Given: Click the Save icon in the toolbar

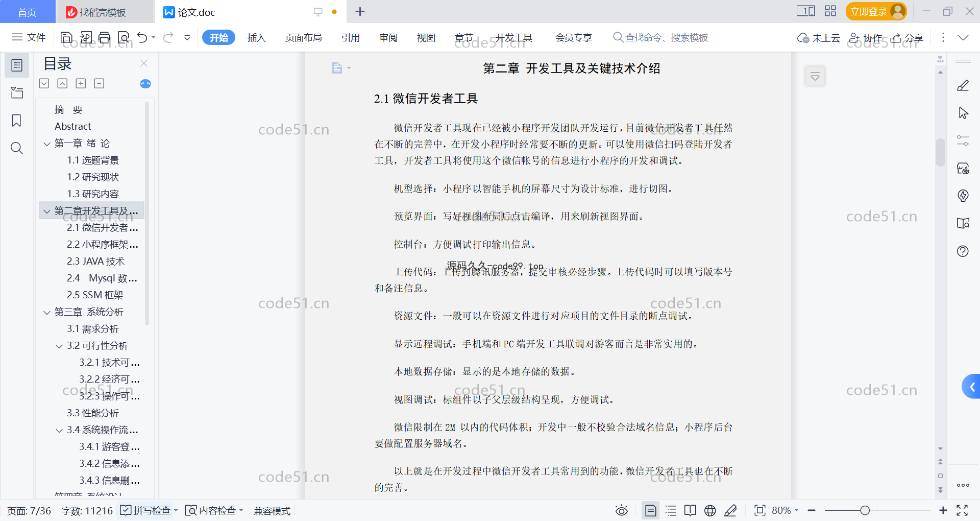Looking at the screenshot, I should point(66,37).
